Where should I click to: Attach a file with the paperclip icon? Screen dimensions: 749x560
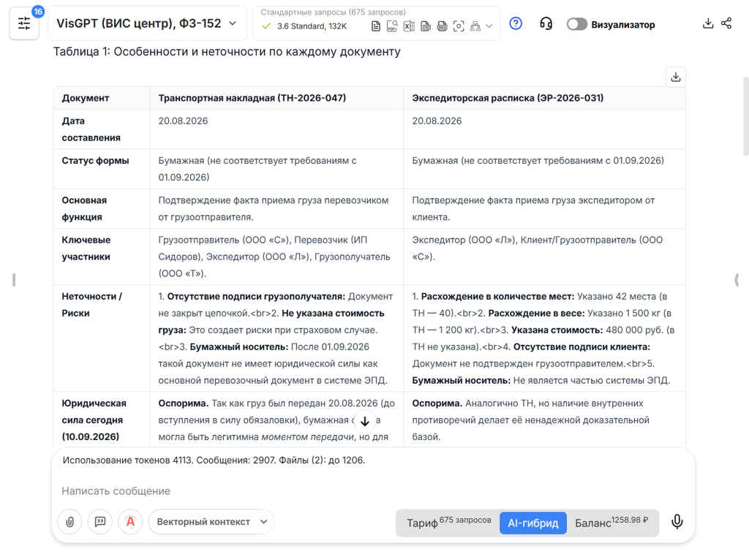(x=69, y=521)
